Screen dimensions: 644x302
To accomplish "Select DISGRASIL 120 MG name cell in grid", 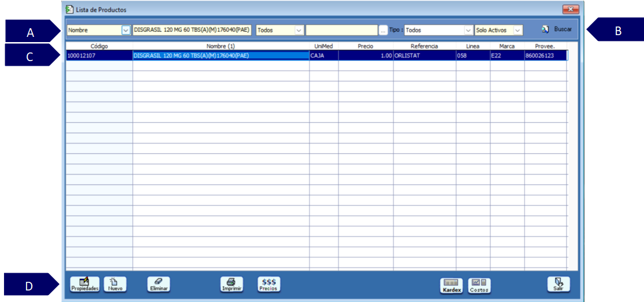I will coord(221,56).
